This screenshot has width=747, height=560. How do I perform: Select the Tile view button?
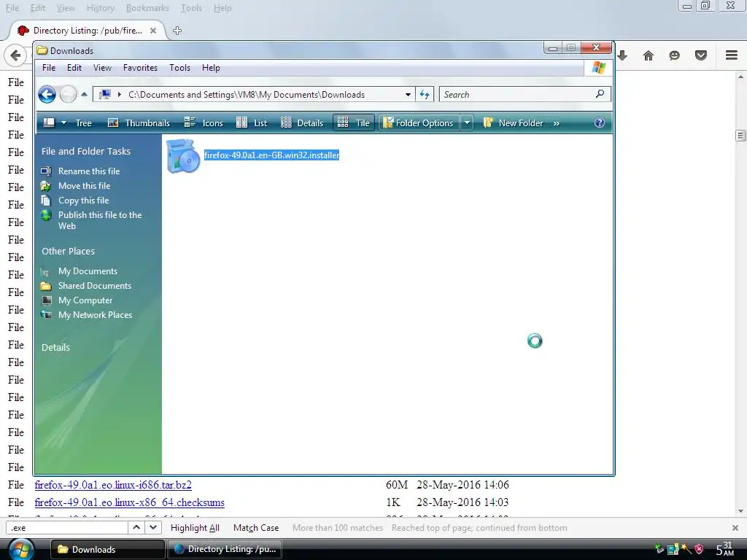pos(354,122)
